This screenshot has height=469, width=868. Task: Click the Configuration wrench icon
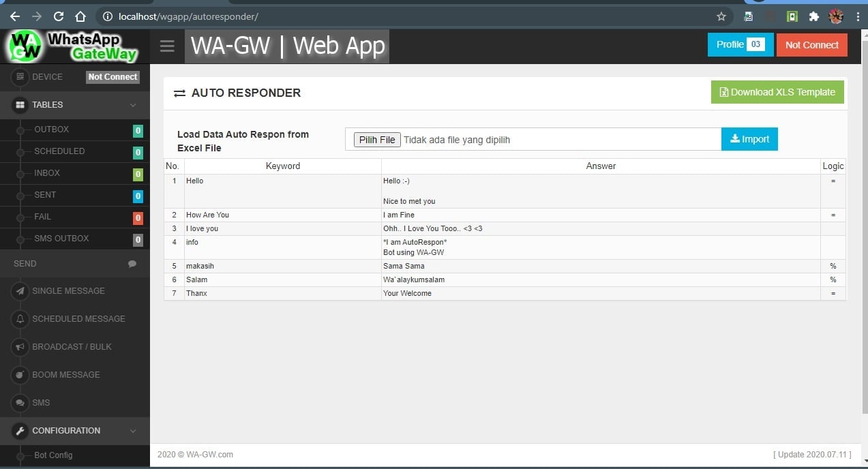click(x=20, y=431)
